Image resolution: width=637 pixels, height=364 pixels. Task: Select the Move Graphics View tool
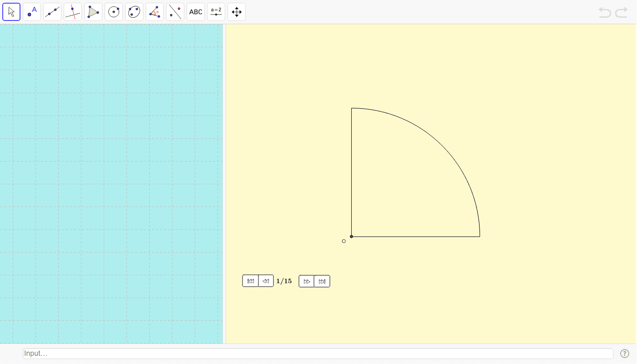tap(237, 12)
